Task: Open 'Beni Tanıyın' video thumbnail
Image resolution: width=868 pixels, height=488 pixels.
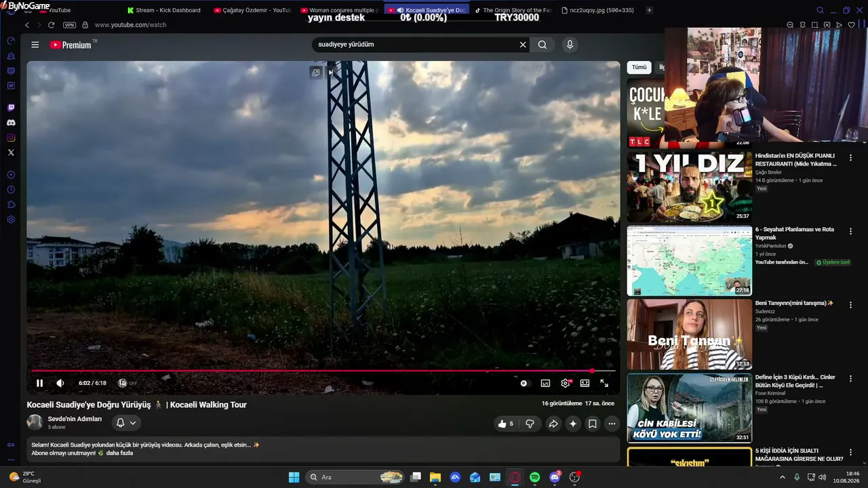Action: point(690,334)
